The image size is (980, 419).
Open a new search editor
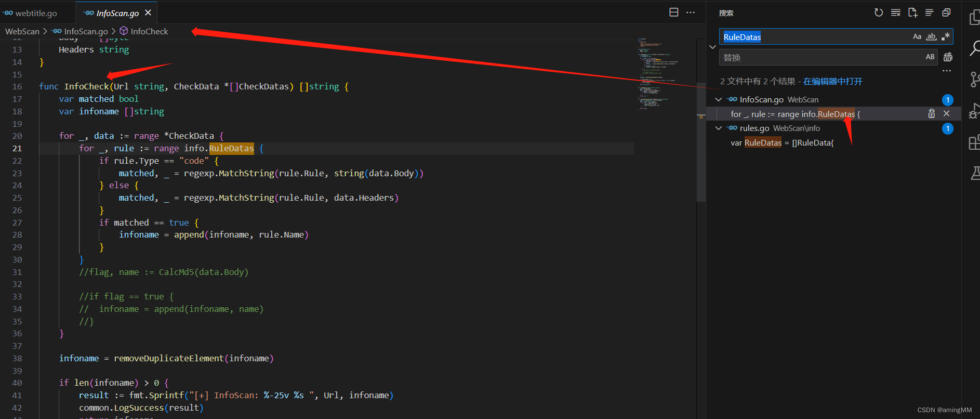click(x=912, y=12)
